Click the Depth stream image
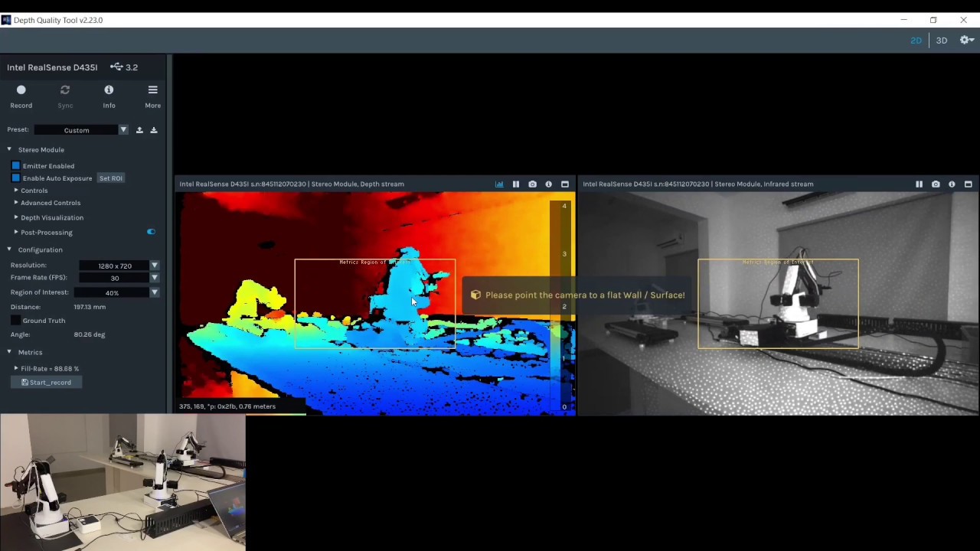Screen dimensions: 980x551 [375, 303]
